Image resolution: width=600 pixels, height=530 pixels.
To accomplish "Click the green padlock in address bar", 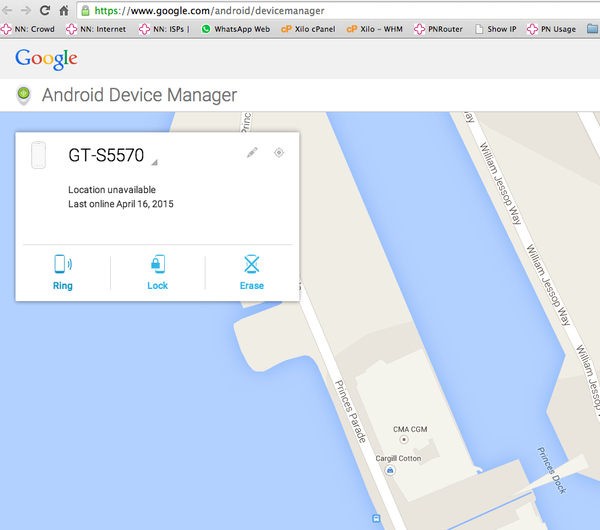I will (x=86, y=11).
